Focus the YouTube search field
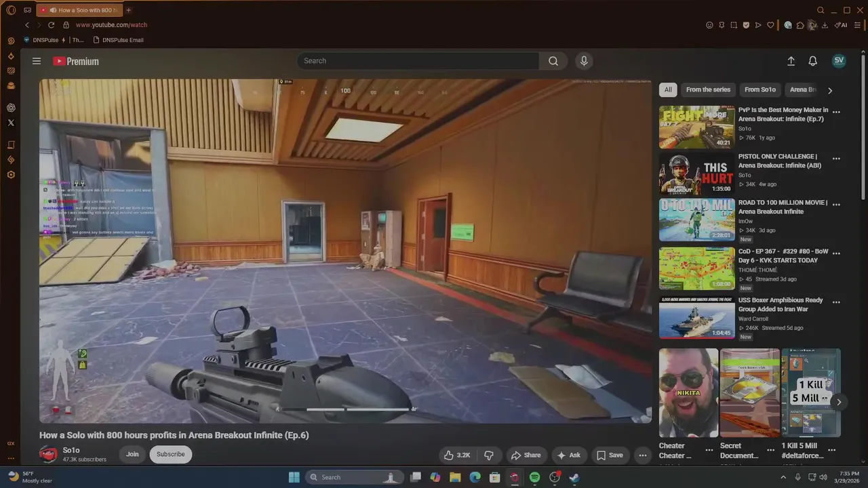Viewport: 868px width, 488px height. pyautogui.click(x=418, y=61)
